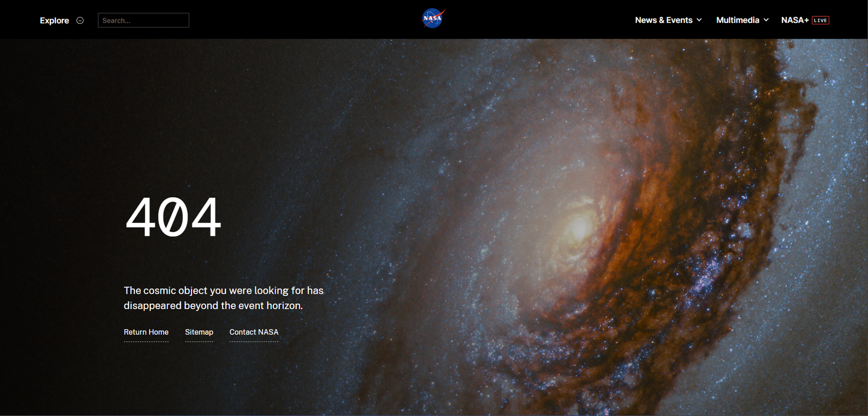This screenshot has height=416, width=868.
Task: Open the Sitemap link
Action: coord(199,332)
